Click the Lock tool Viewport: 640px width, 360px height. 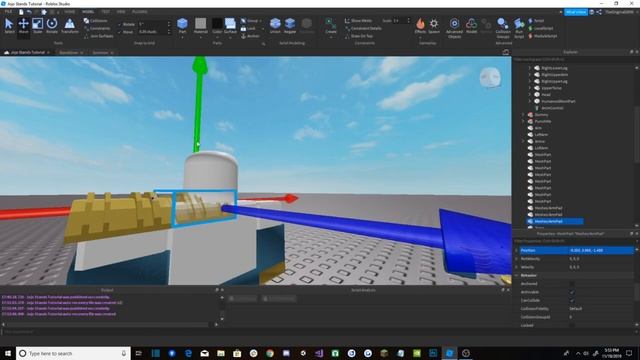coord(248,29)
